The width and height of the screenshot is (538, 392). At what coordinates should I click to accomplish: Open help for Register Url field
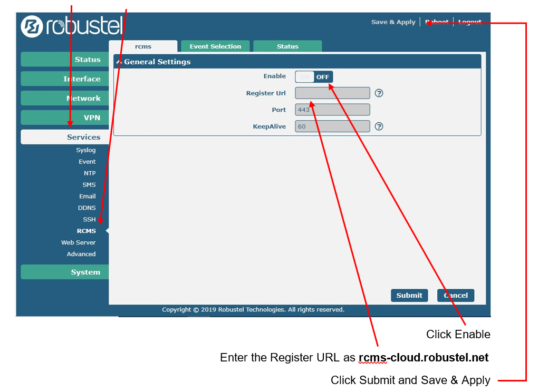pos(379,93)
